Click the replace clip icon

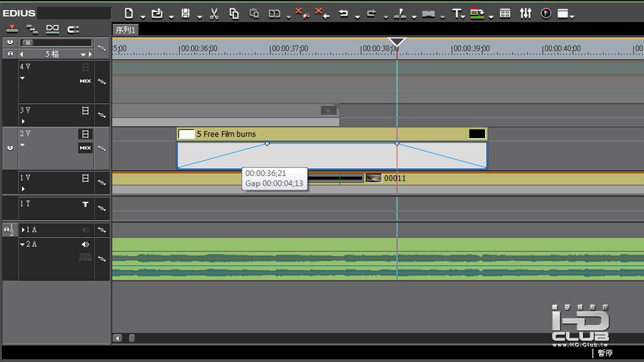274,13
